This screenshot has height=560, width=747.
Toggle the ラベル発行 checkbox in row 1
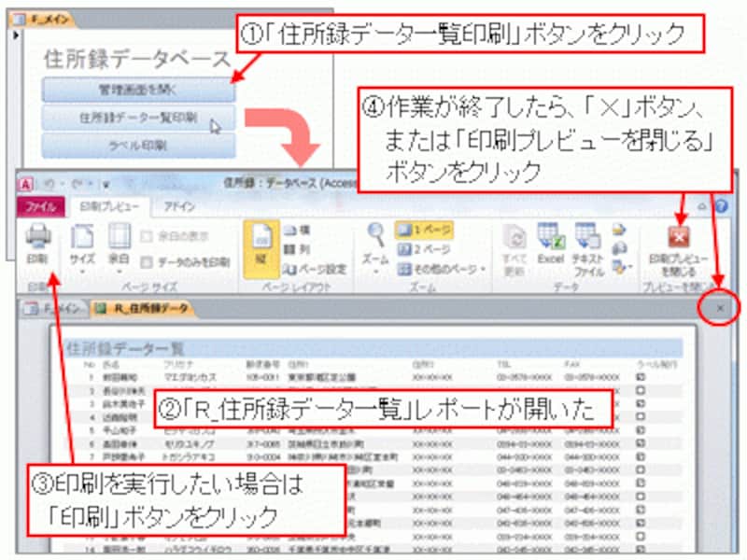(641, 377)
